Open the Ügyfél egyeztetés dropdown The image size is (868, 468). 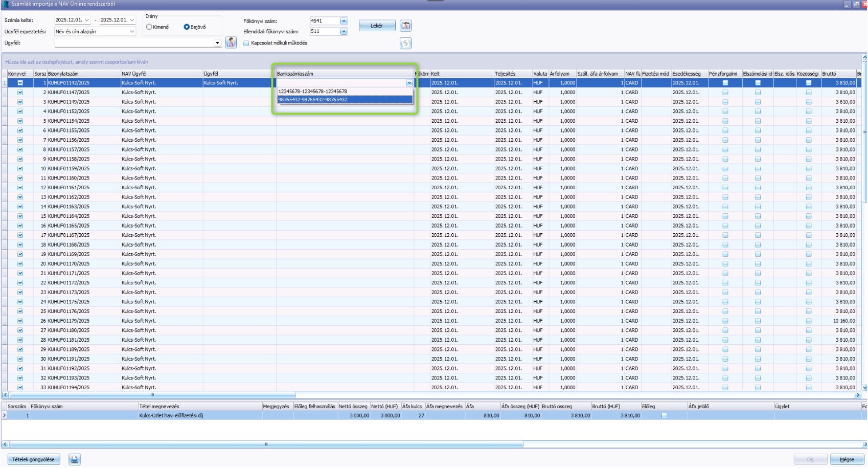coord(132,32)
